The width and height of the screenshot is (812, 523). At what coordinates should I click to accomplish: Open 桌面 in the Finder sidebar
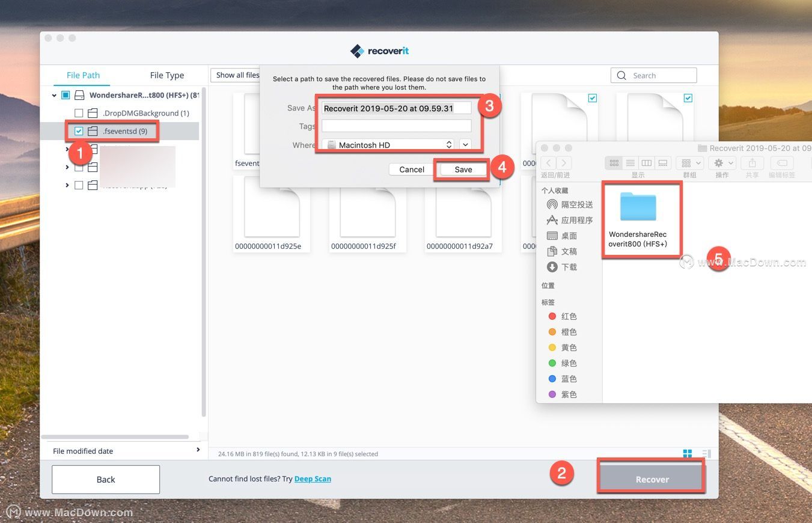[562, 236]
